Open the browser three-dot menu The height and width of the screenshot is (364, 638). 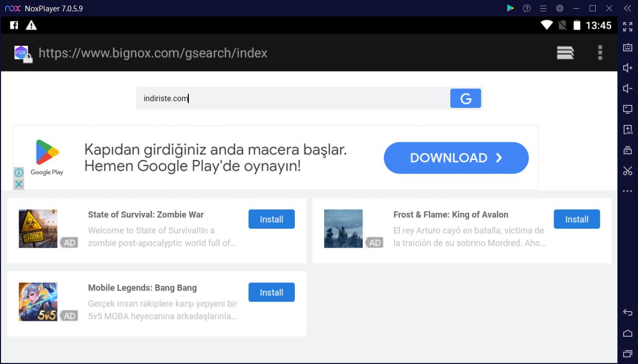[600, 53]
